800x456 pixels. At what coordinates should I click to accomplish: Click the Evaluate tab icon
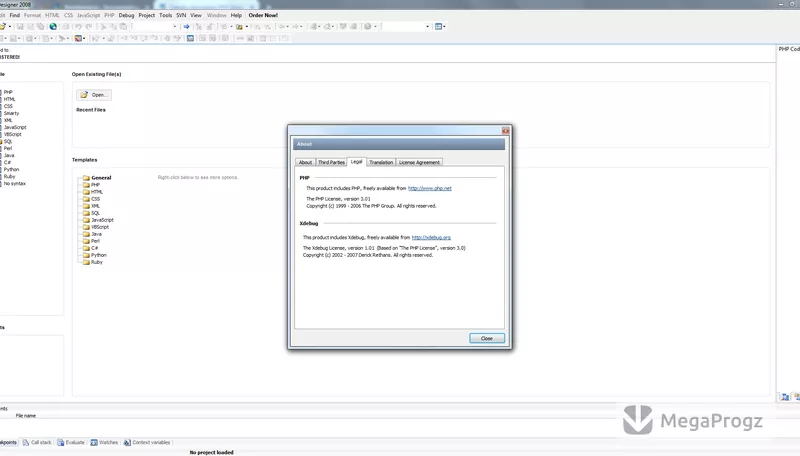pyautogui.click(x=61, y=442)
